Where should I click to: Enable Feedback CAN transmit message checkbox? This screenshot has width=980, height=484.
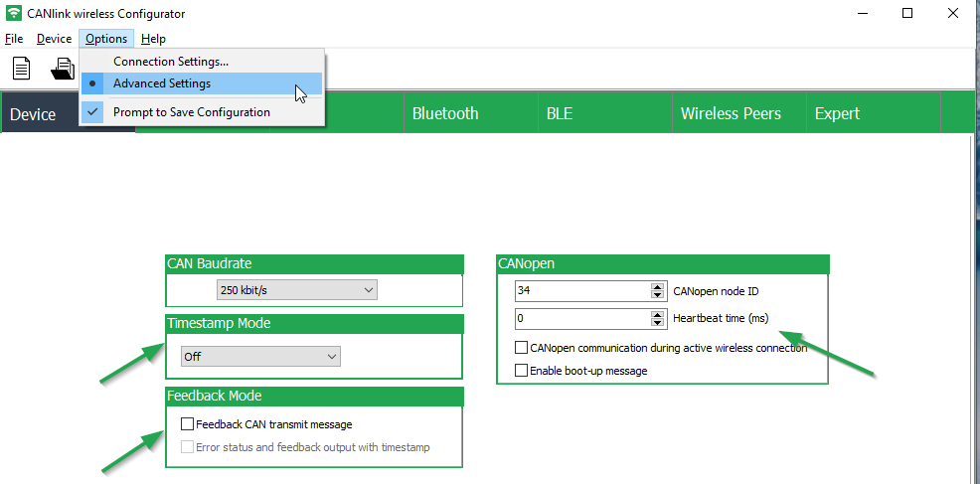(188, 424)
